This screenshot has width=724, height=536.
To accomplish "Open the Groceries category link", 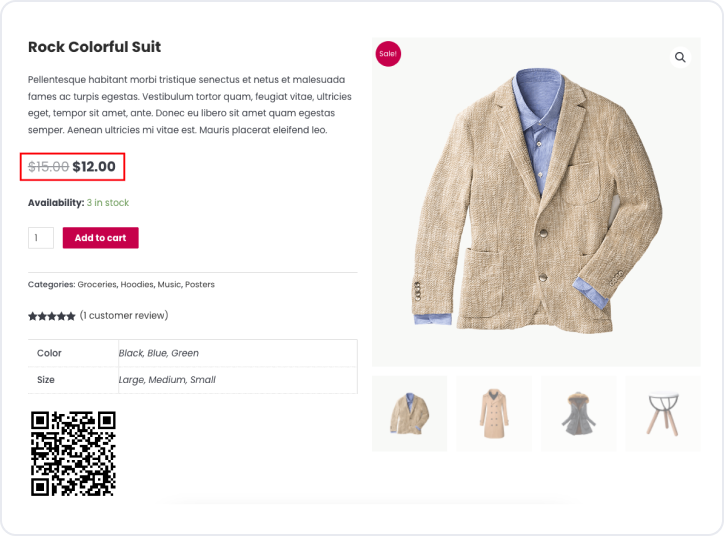I will click(x=97, y=285).
